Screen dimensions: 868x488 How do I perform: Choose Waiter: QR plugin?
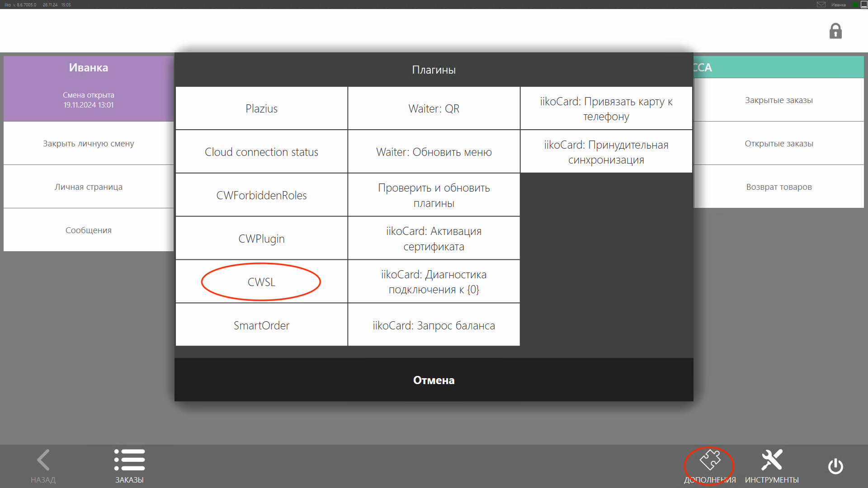click(x=434, y=108)
